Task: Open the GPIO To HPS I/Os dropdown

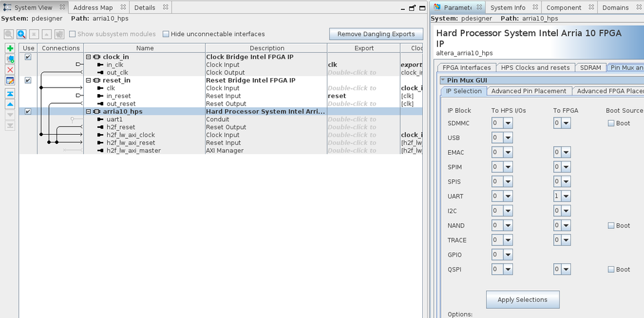Action: [508, 255]
